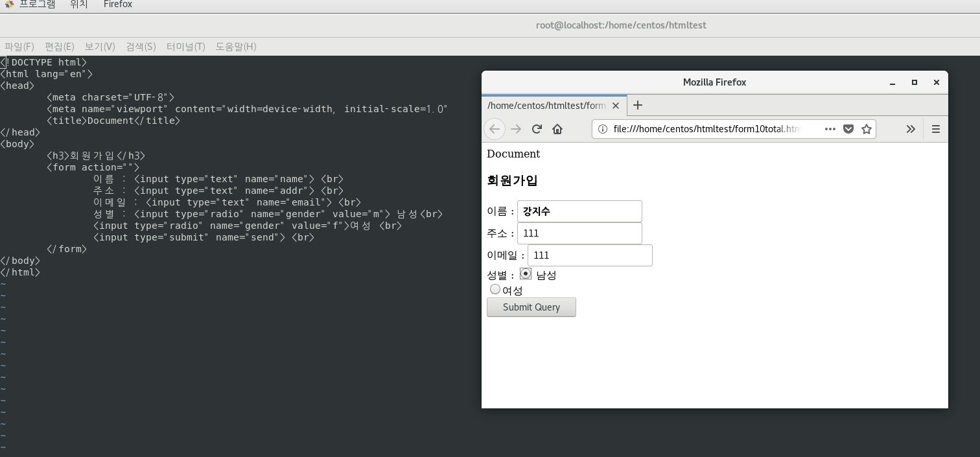Open terminal 파일(F) menu
This screenshot has width=980, height=457.
coord(19,47)
